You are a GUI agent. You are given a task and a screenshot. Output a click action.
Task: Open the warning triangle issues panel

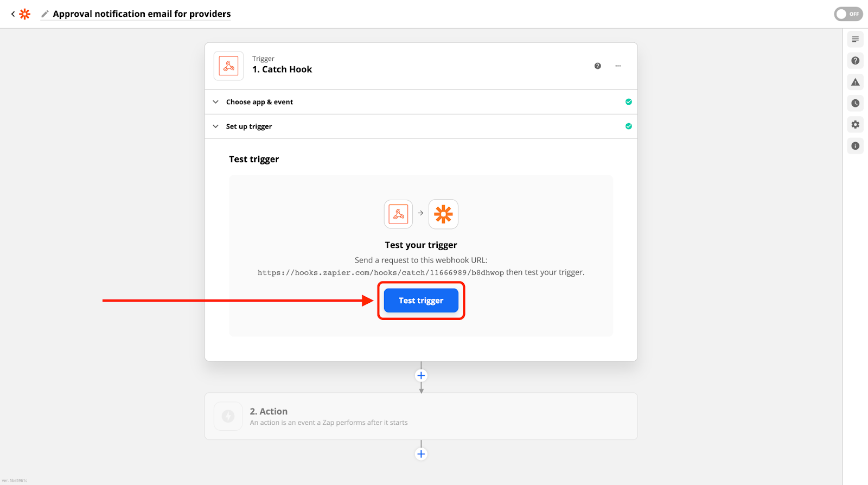pyautogui.click(x=856, y=82)
